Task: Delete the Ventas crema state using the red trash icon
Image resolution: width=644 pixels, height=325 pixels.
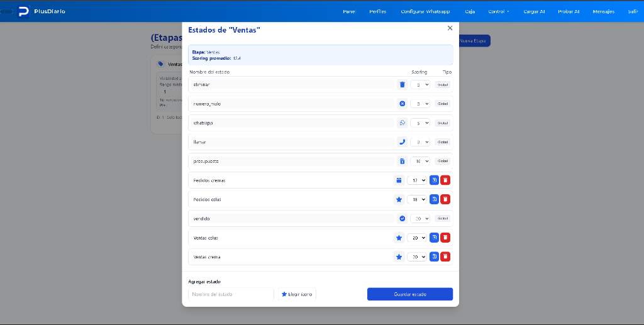Action: click(445, 257)
